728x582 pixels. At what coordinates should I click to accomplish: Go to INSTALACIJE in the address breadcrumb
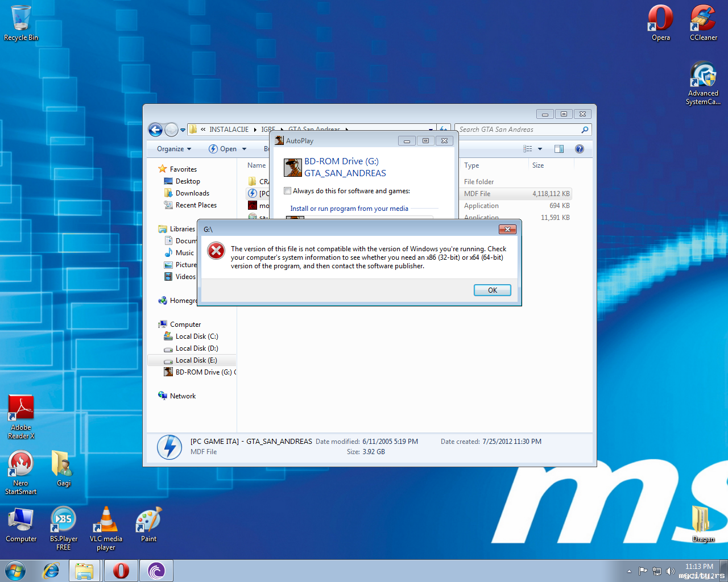click(229, 130)
